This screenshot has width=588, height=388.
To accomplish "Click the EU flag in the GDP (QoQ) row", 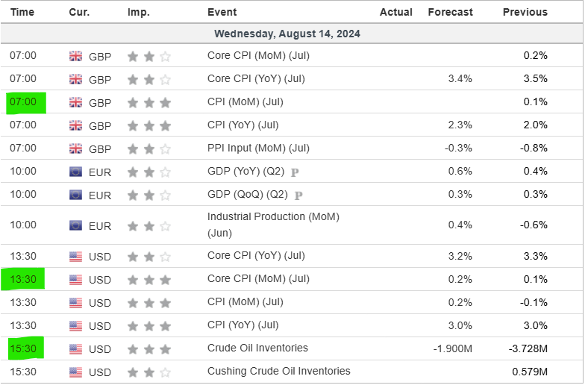I will tap(75, 195).
